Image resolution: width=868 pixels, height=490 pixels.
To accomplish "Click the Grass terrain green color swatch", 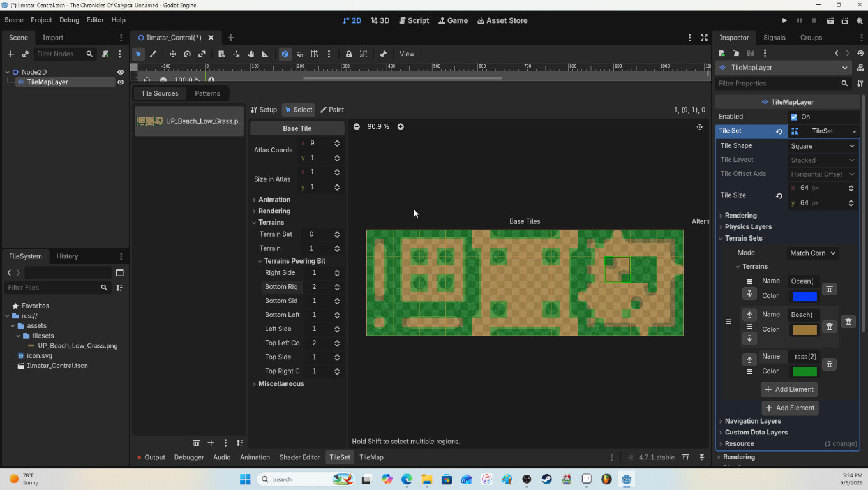I will (804, 371).
